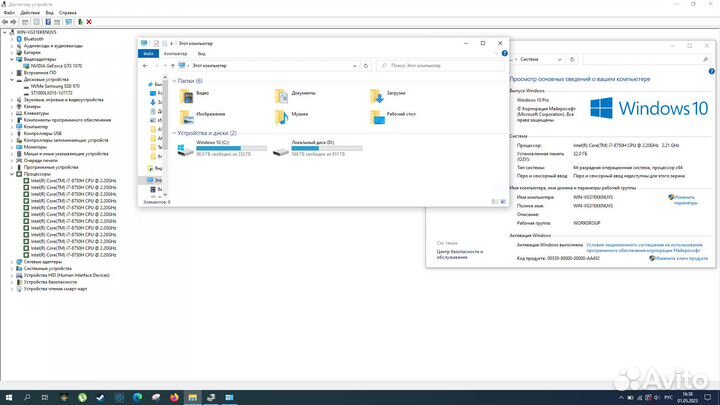Open the Система breadcrumb dropdown arrow
The height and width of the screenshot is (405, 720).
coord(559,59)
